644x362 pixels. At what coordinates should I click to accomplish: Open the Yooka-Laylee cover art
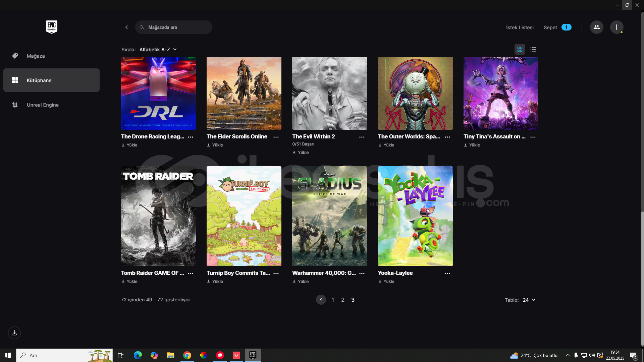(415, 216)
